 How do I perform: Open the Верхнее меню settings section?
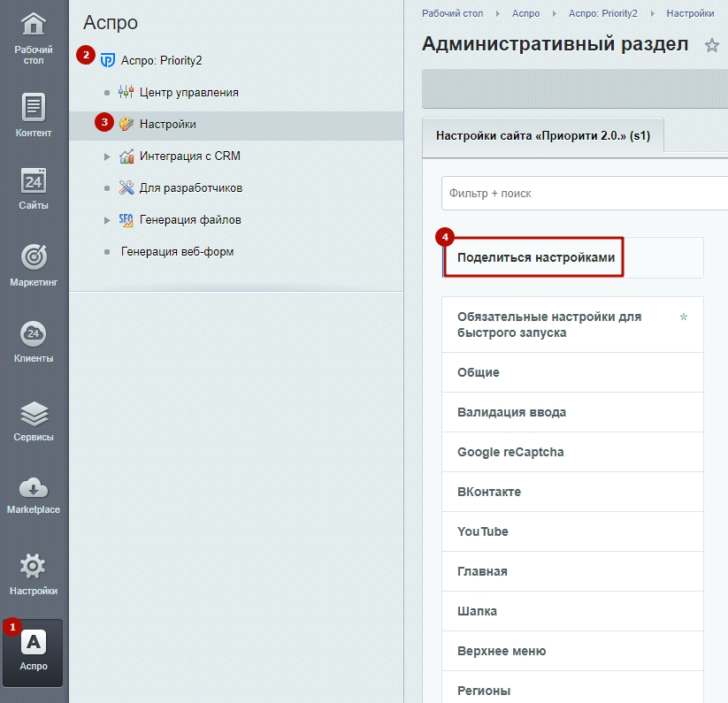click(572, 651)
